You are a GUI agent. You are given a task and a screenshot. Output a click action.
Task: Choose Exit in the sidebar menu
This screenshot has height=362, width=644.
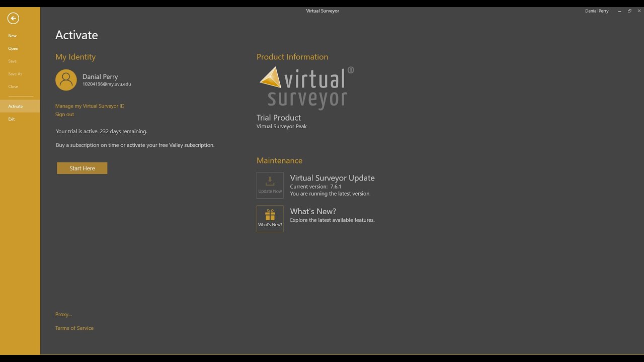(x=12, y=119)
